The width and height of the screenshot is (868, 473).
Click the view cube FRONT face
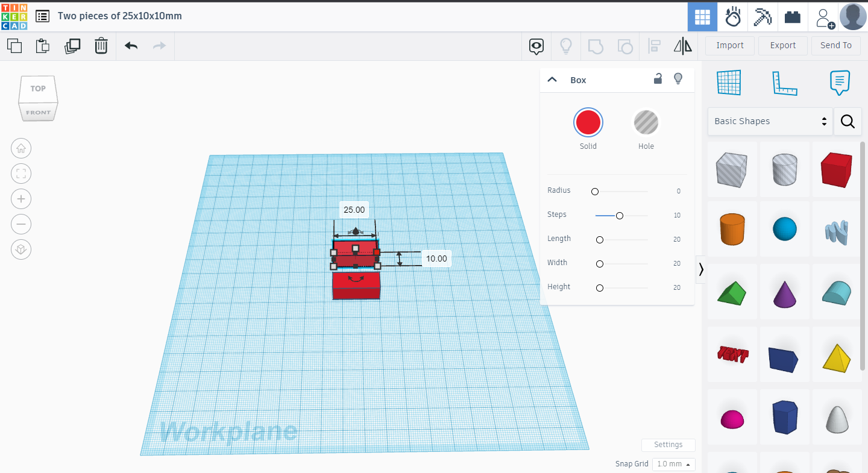[38, 112]
